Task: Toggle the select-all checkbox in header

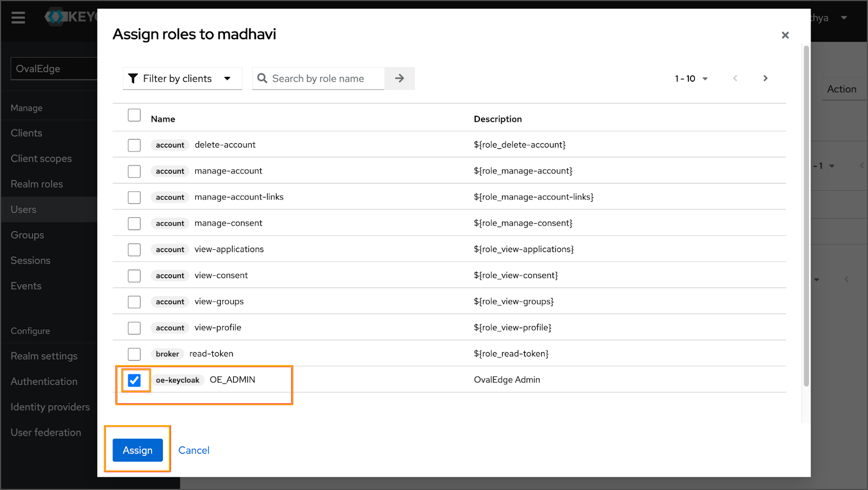Action: (x=134, y=115)
